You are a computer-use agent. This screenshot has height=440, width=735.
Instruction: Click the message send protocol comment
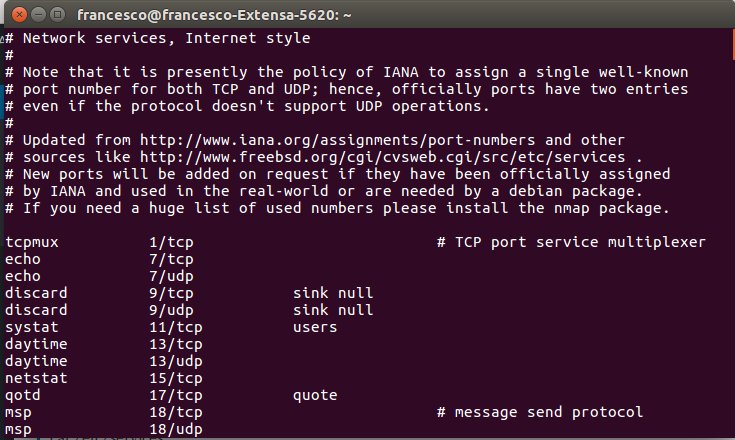[540, 412]
